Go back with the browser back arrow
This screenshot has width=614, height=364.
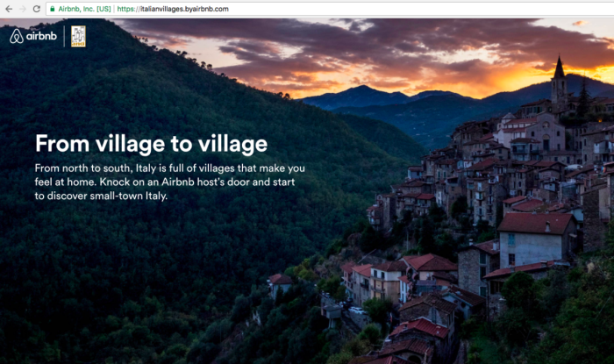[9, 9]
